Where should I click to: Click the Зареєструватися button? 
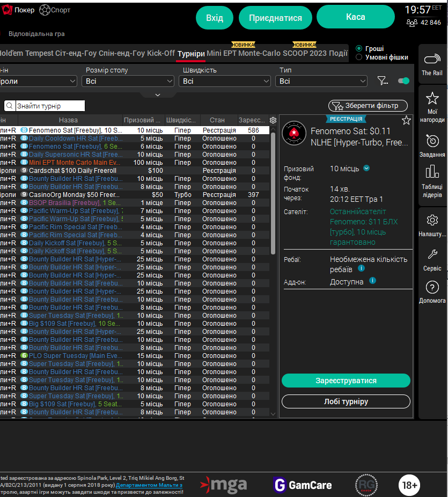coord(346,381)
